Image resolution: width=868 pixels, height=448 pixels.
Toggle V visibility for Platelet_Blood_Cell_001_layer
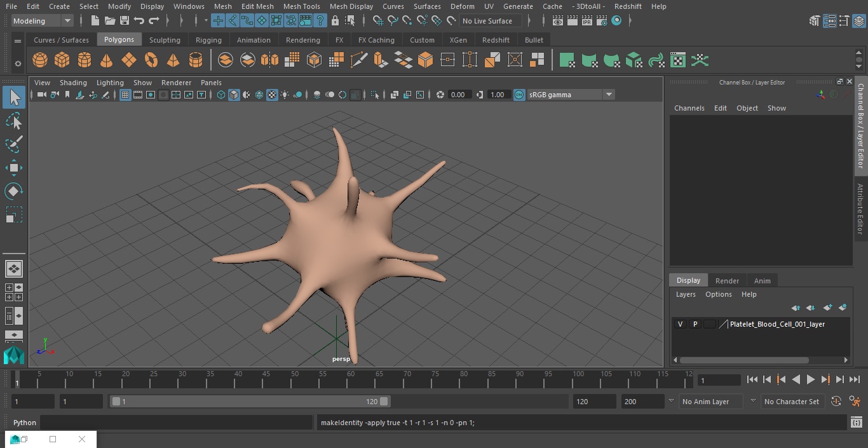tap(680, 324)
